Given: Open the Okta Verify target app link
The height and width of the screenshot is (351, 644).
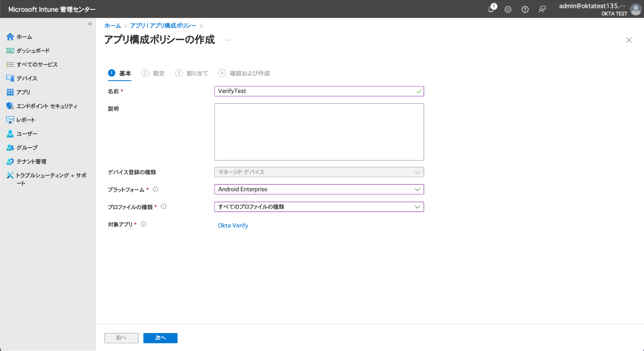Looking at the screenshot, I should (233, 225).
